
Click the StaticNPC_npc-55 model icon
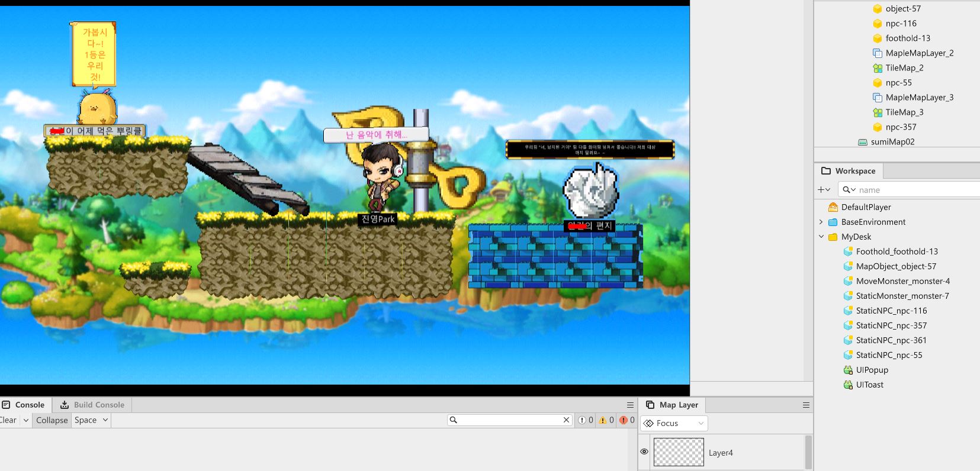848,355
